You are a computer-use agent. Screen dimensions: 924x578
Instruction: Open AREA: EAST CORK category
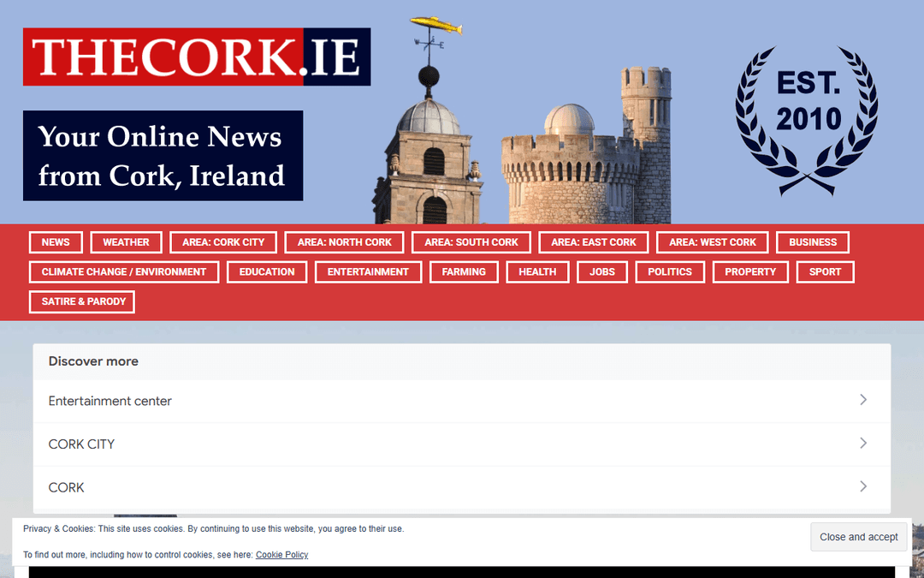[x=594, y=242]
